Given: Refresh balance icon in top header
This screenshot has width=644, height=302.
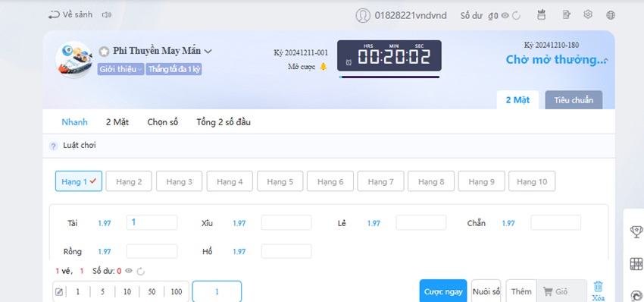Looking at the screenshot, I should [x=516, y=16].
